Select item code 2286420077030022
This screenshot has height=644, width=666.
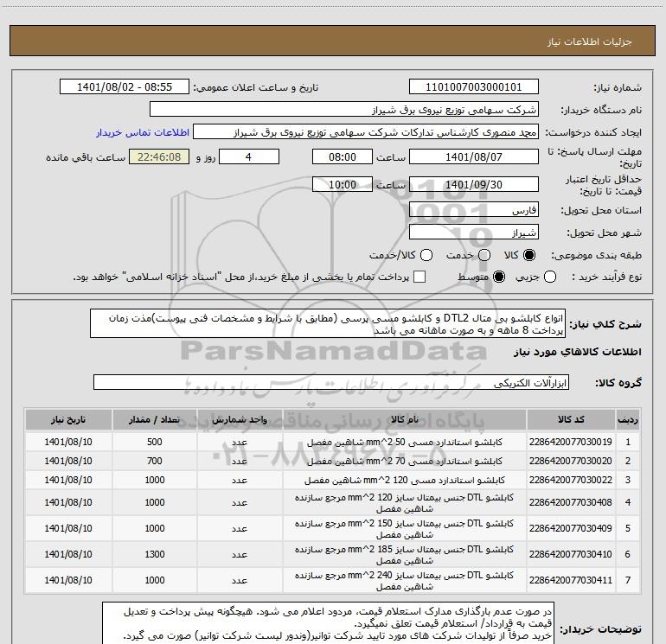click(x=571, y=480)
